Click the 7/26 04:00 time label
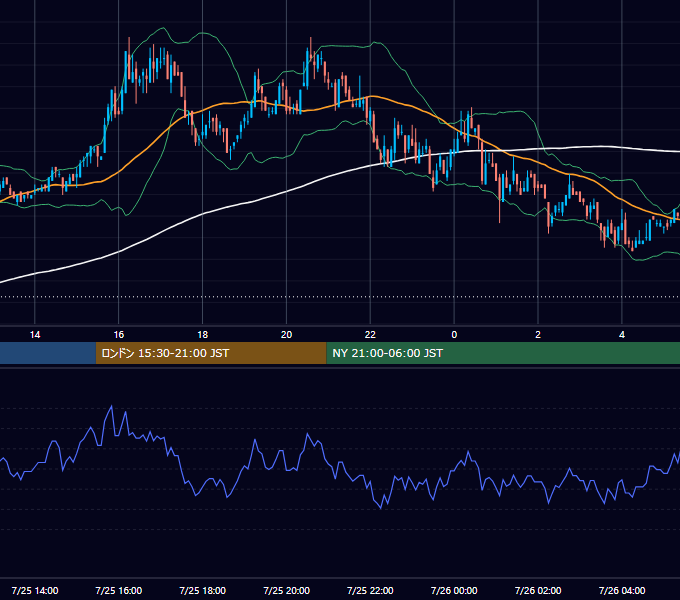680x600 pixels. 622,590
